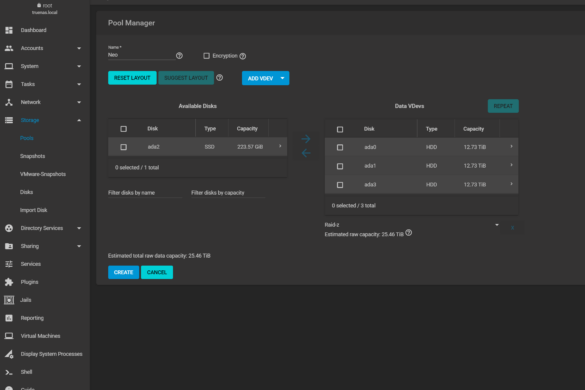Tick the ada0 disk checkbox
The height and width of the screenshot is (390, 585).
coord(340,147)
